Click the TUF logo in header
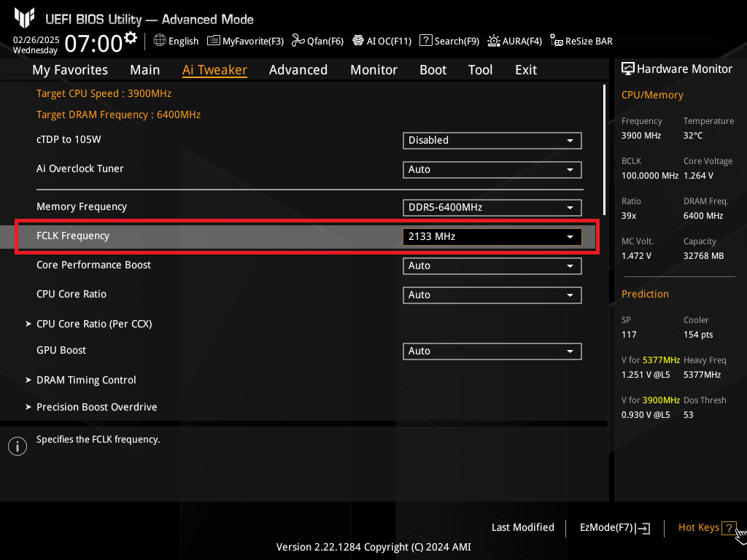This screenshot has height=560, width=747. click(24, 18)
